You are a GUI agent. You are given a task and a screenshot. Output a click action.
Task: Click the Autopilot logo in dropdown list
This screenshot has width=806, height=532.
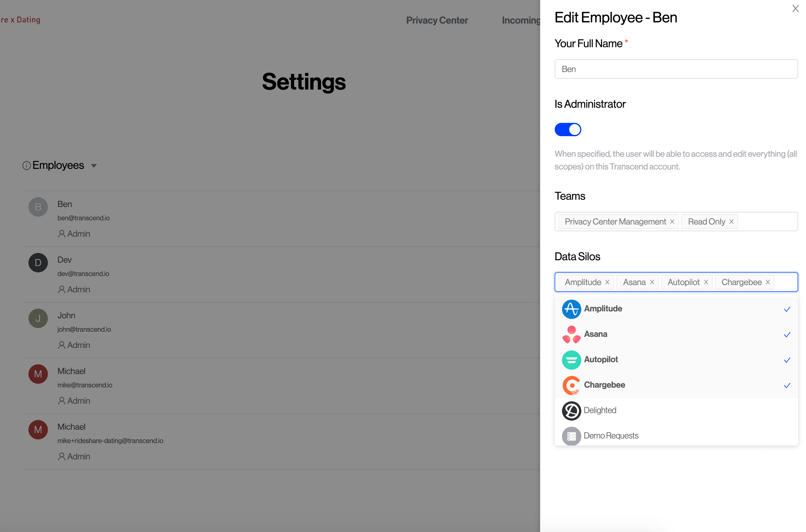(571, 360)
